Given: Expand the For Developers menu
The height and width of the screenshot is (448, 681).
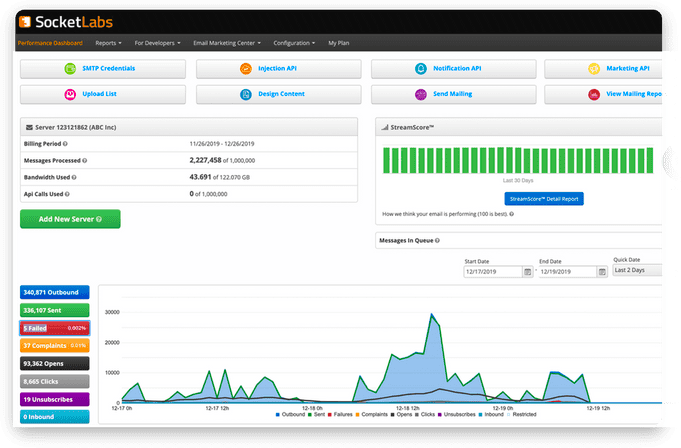Looking at the screenshot, I should coord(157,43).
